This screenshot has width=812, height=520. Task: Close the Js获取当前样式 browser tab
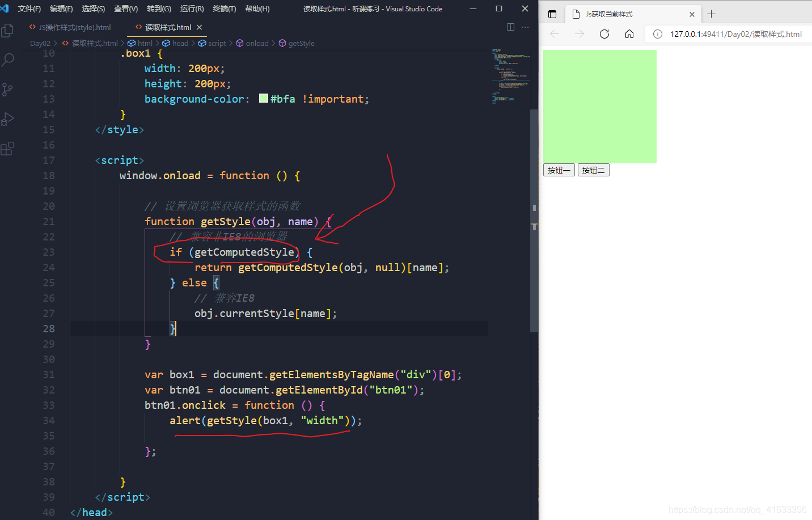pyautogui.click(x=692, y=14)
